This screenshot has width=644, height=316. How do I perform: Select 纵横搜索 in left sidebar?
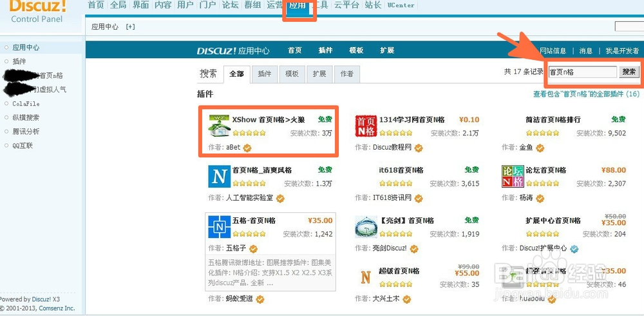coord(26,117)
